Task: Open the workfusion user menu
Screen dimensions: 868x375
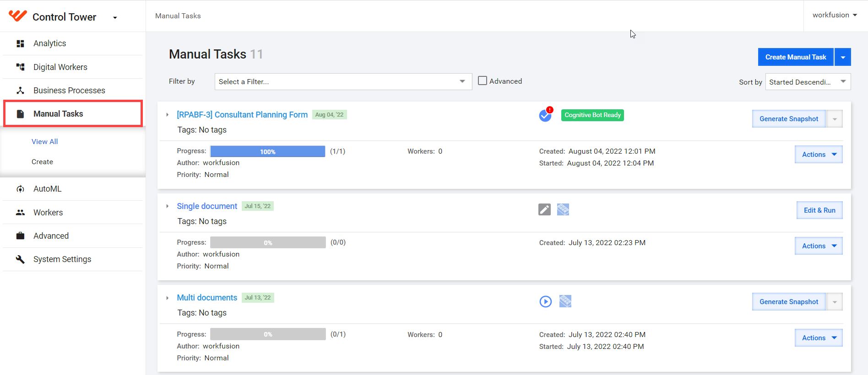Action: point(835,15)
